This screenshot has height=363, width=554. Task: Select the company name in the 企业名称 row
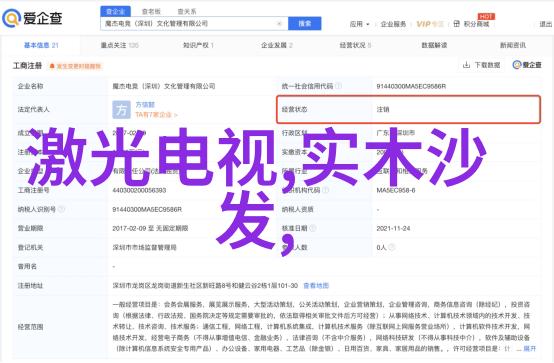tap(164, 86)
